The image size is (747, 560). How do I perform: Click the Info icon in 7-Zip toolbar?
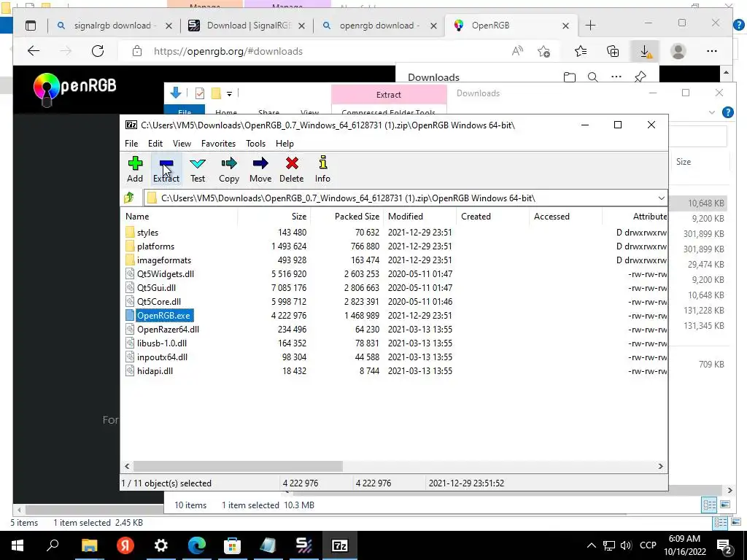tap(322, 169)
